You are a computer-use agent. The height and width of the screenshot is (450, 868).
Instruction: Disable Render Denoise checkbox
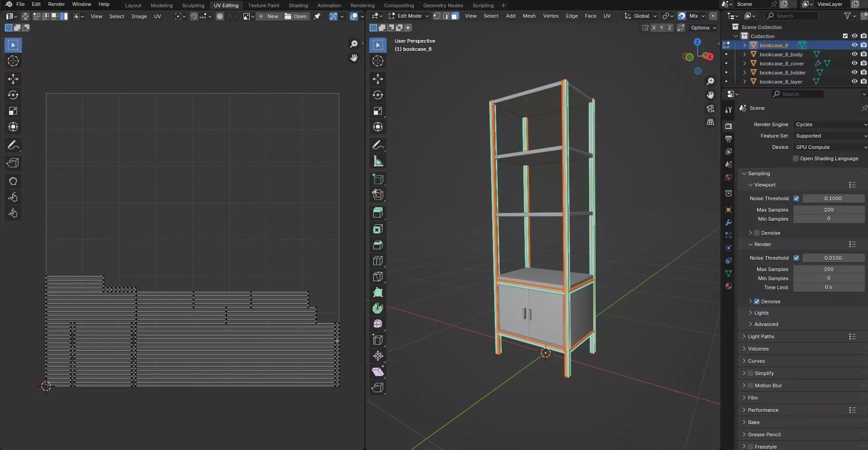pos(757,302)
